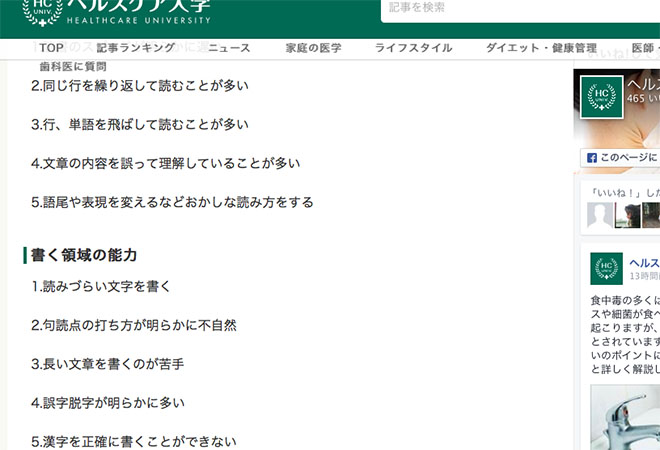Click the ヘルスケア大学 site title text

coord(139,9)
